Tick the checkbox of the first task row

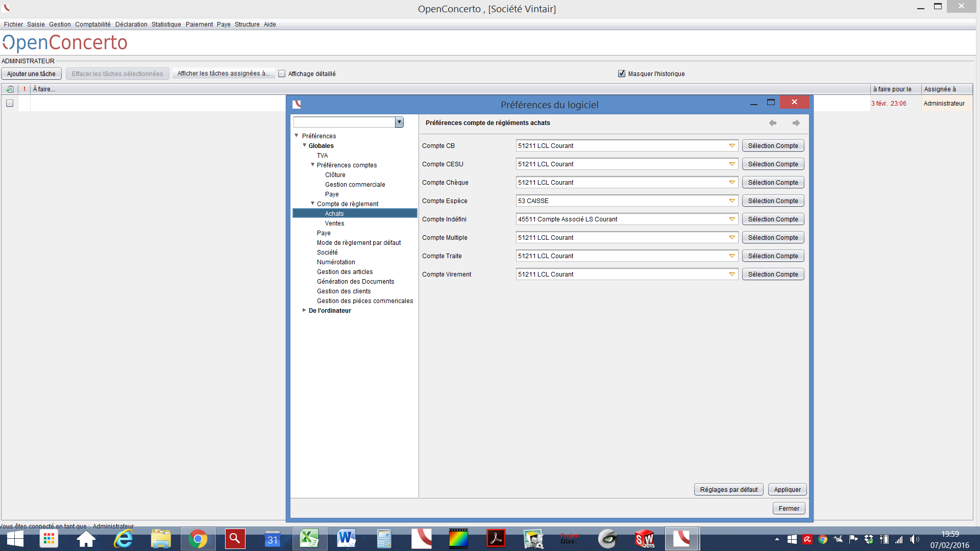(10, 103)
